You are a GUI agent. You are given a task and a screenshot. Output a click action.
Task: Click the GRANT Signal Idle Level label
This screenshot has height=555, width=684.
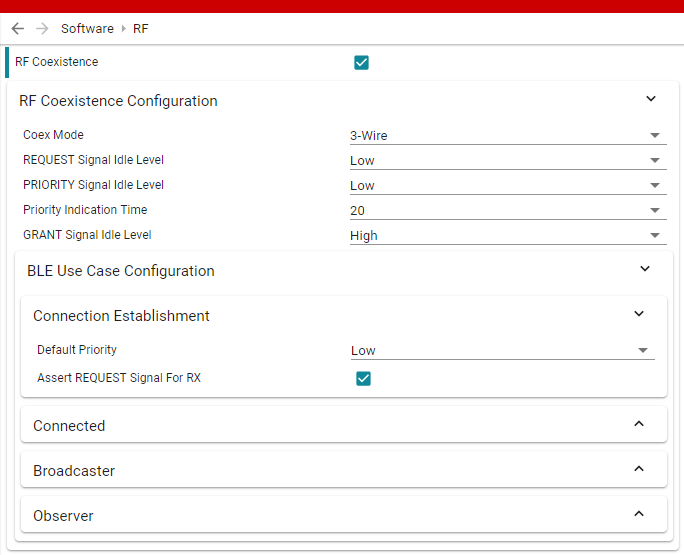87,235
